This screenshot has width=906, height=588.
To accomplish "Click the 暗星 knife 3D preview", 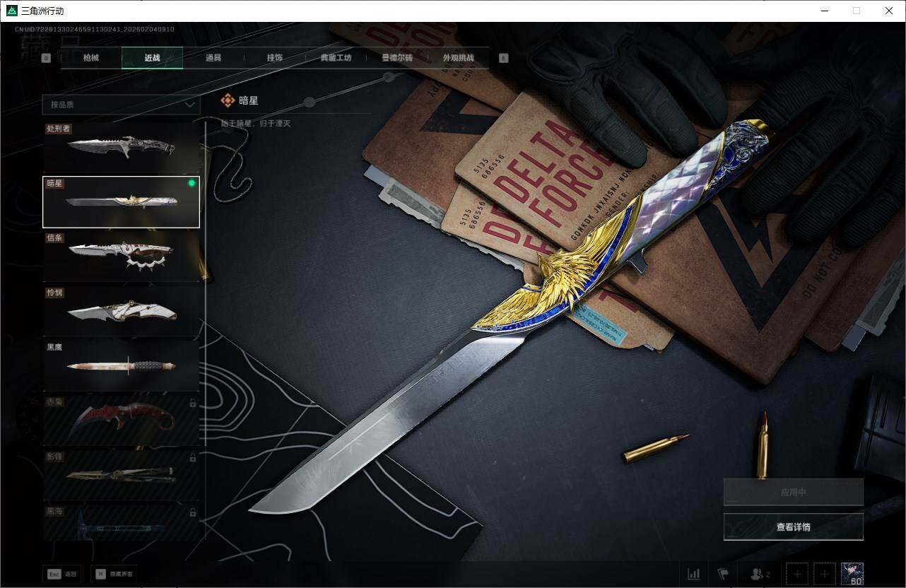I will point(509,318).
